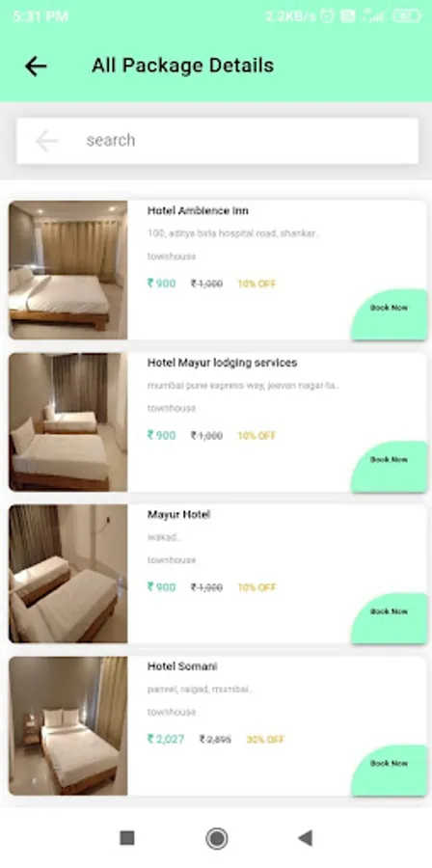Tap the gray arrow inside the search bar
The image size is (432, 868).
point(46,141)
